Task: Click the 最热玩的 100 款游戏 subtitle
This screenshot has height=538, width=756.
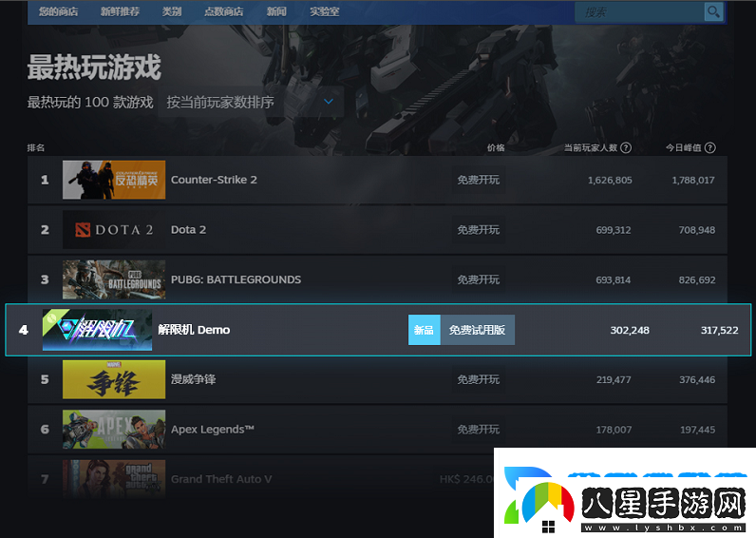Action: 90,102
